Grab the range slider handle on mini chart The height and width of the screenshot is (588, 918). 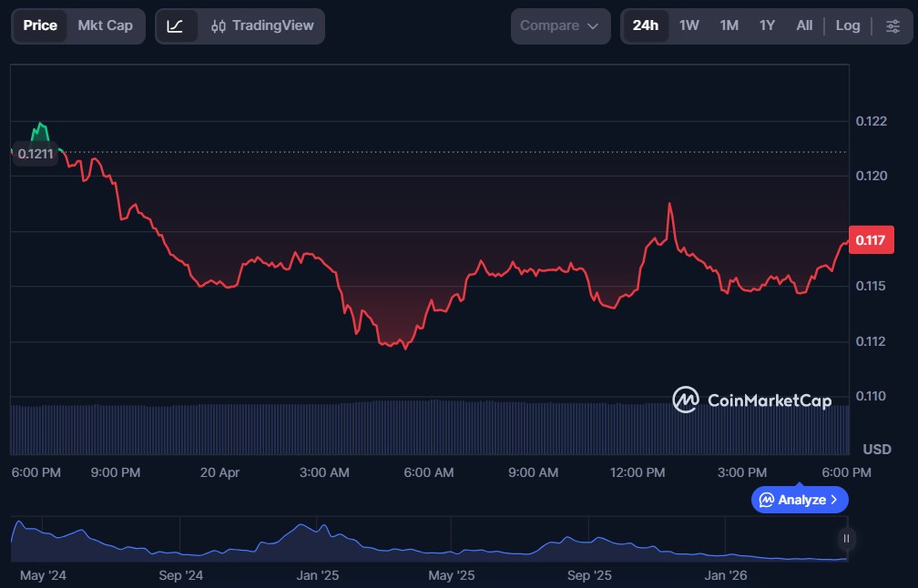846,539
